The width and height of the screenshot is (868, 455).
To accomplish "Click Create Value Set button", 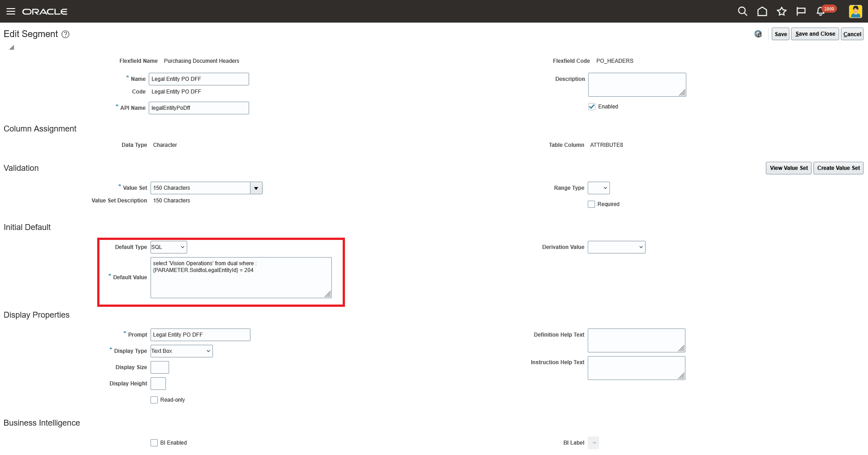I will (838, 168).
